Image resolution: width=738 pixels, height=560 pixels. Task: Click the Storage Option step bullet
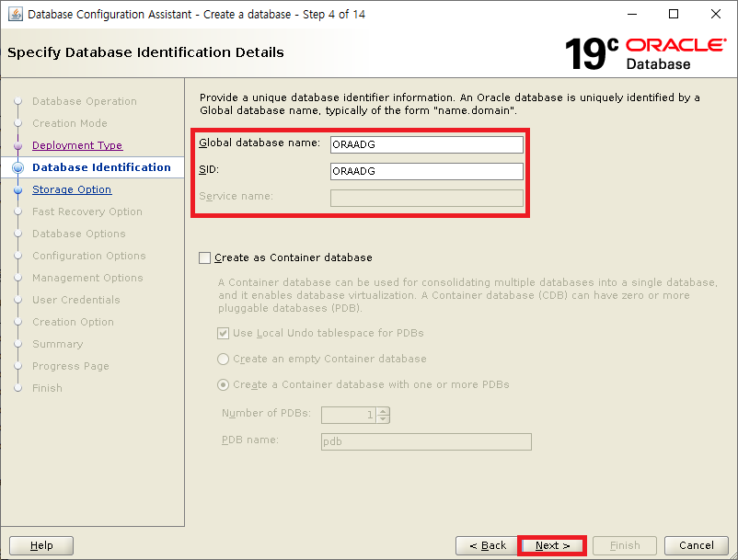point(17,190)
